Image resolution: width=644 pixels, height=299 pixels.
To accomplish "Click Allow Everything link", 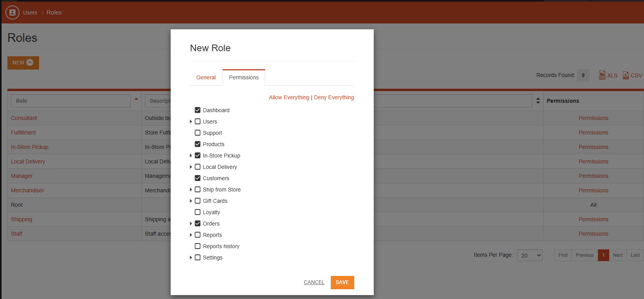I will pyautogui.click(x=289, y=97).
